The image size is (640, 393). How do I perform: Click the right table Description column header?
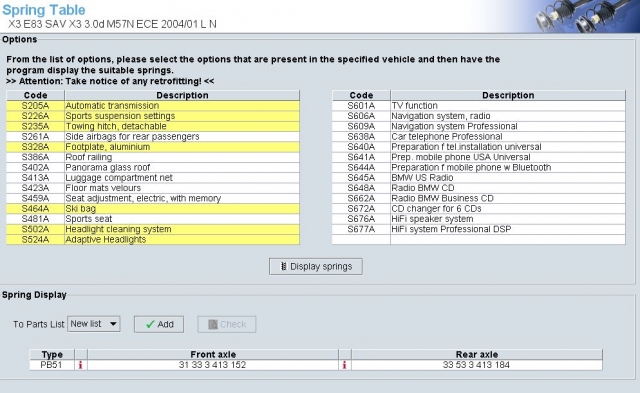508,95
